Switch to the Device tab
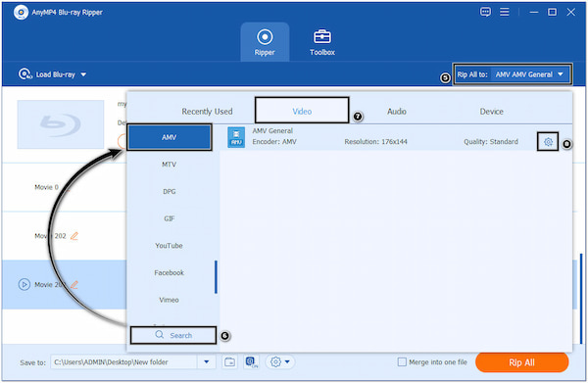This screenshot has height=383, width=588. coord(491,112)
